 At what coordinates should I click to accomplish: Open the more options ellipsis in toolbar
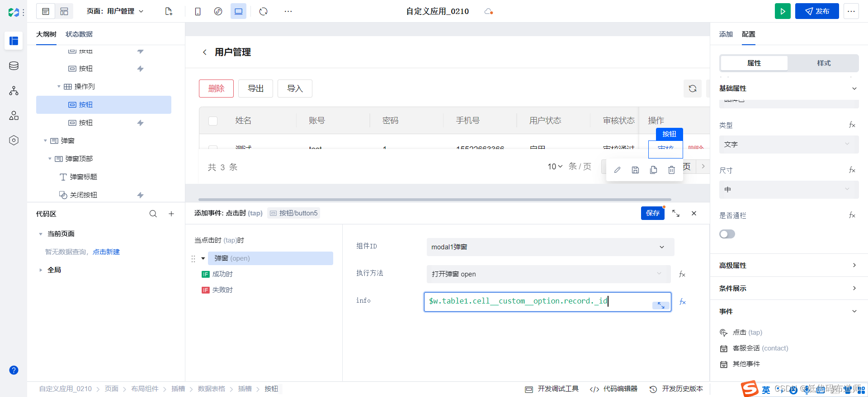click(x=288, y=11)
